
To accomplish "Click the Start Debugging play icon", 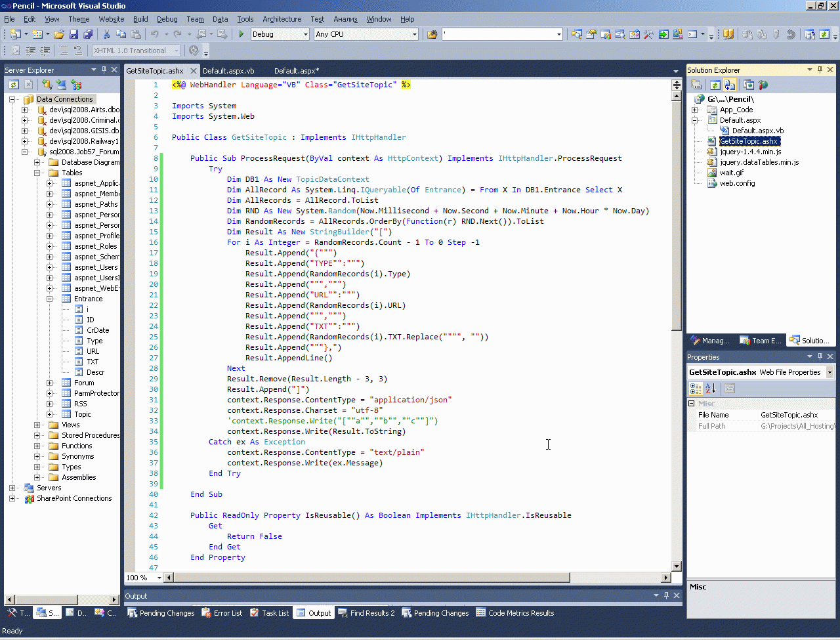I will point(241,34).
